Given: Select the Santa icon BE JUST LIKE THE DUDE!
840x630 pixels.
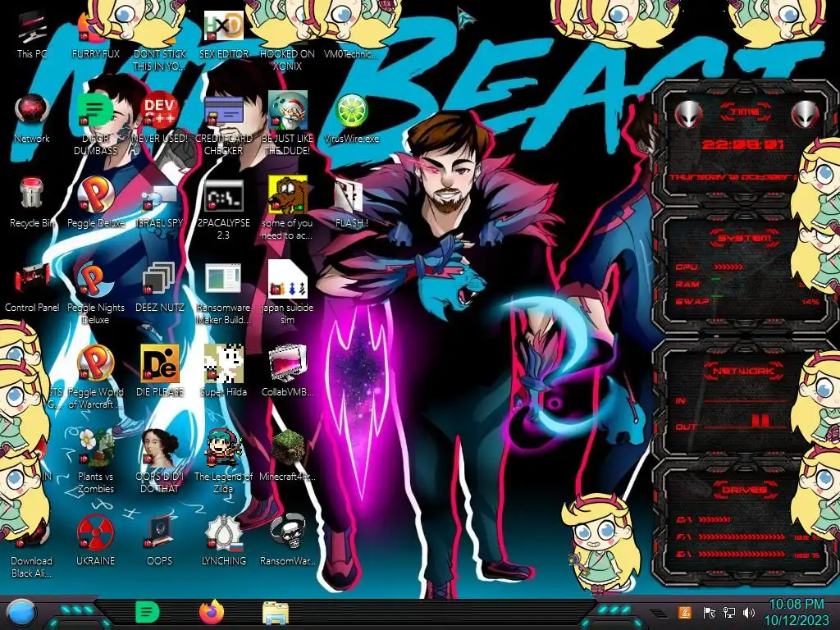Looking at the screenshot, I should pos(287,122).
